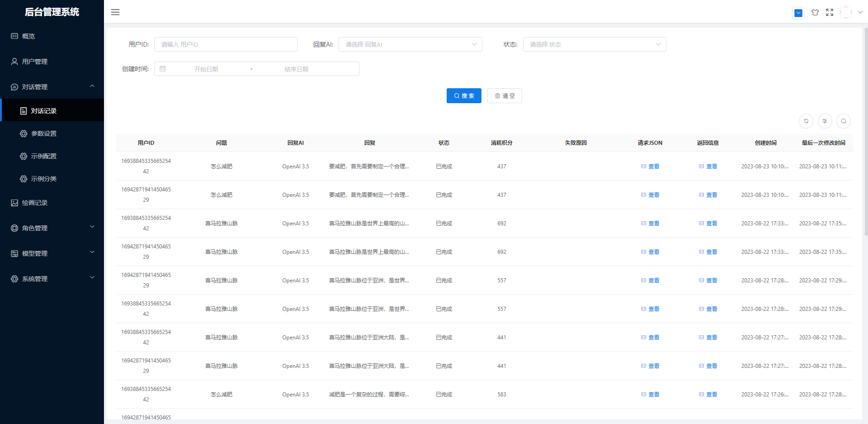Click the round magnifier icon above the table
868x424 pixels.
[844, 121]
